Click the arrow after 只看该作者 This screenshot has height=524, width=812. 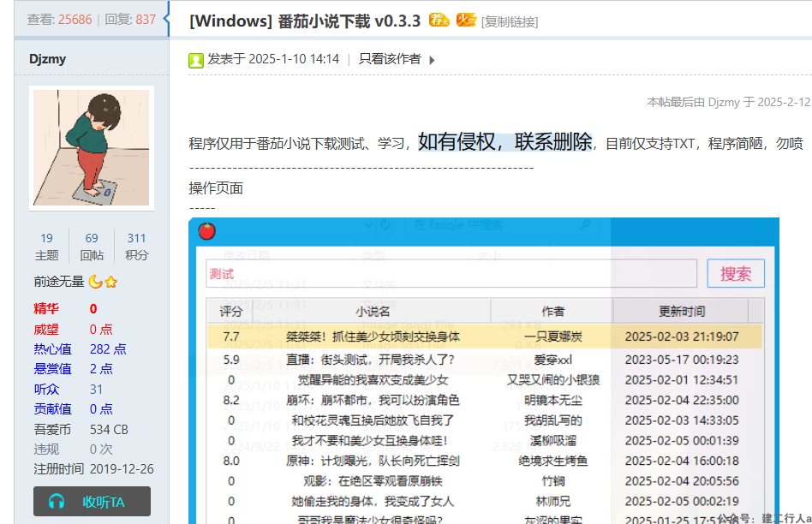pyautogui.click(x=432, y=60)
